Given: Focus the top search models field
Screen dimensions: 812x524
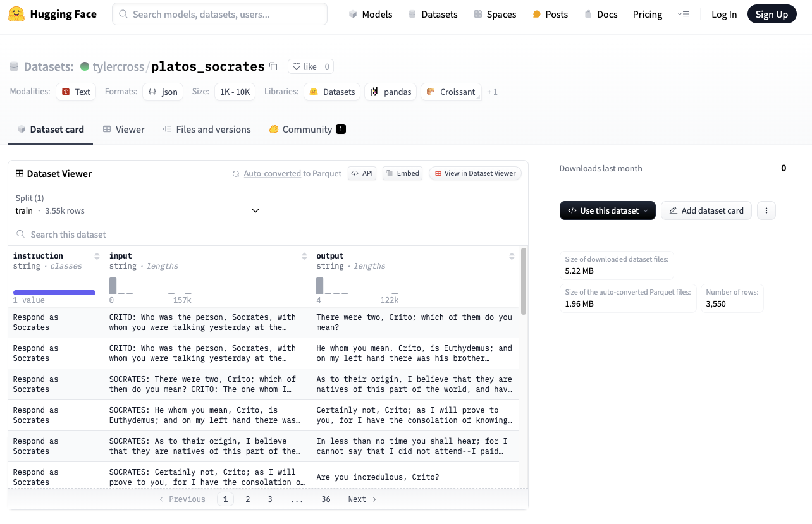Looking at the screenshot, I should (219, 14).
